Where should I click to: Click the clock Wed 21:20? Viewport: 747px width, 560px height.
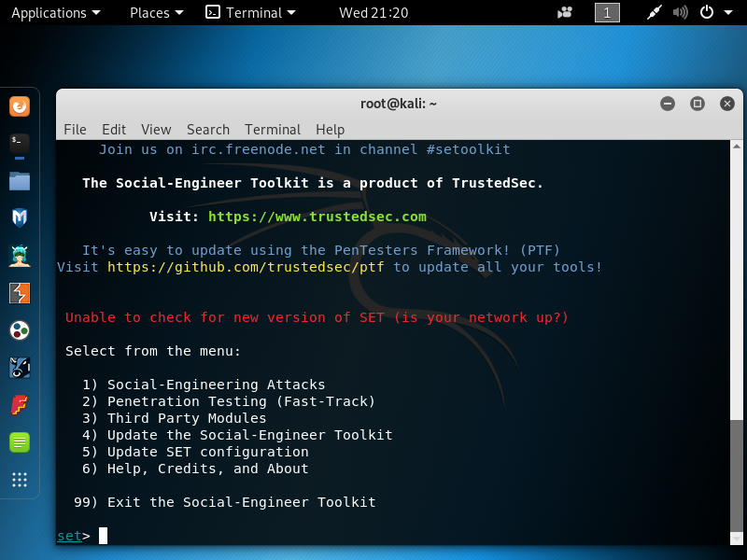coord(373,13)
